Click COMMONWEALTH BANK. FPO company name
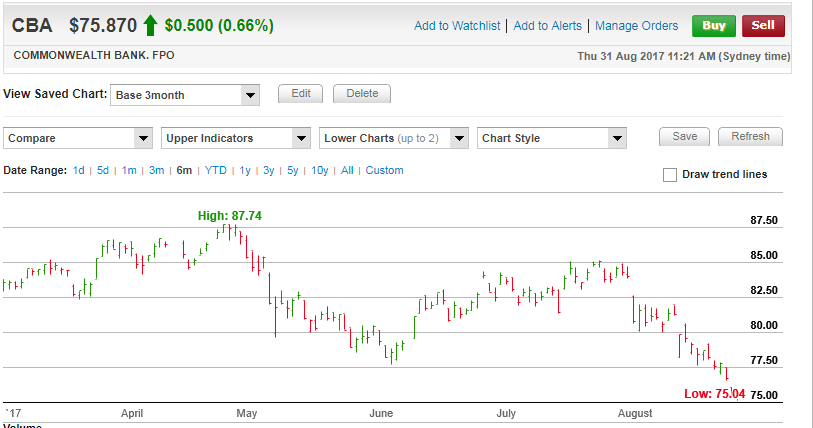This screenshot has height=428, width=813. pyautogui.click(x=94, y=56)
